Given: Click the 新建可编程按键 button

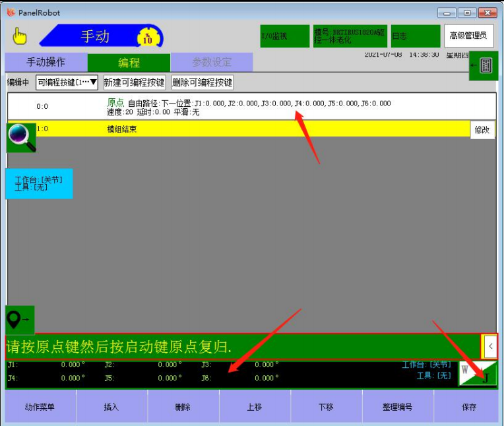Looking at the screenshot, I should coord(135,82).
